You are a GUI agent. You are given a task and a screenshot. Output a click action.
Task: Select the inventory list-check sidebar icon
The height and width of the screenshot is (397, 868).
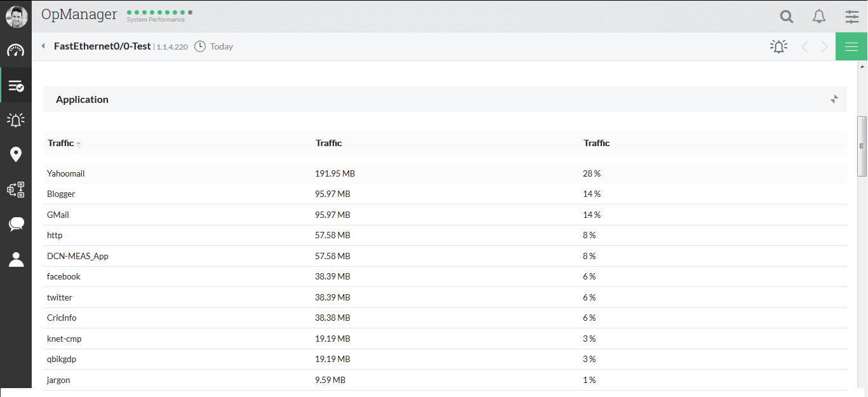coord(15,86)
